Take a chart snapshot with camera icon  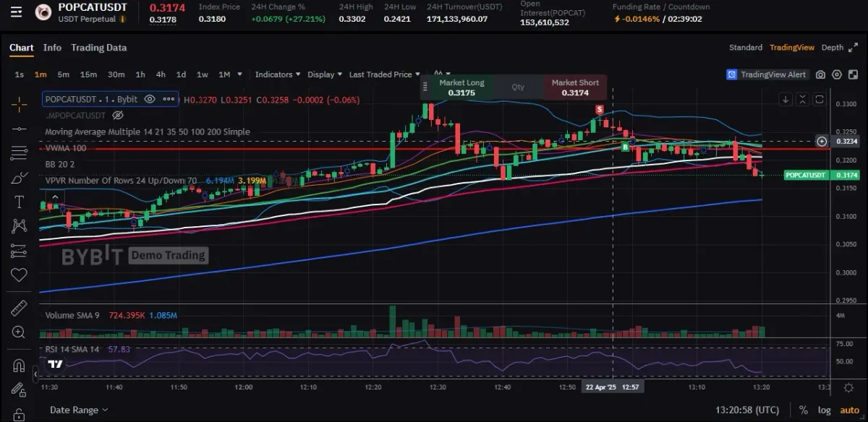click(x=820, y=74)
